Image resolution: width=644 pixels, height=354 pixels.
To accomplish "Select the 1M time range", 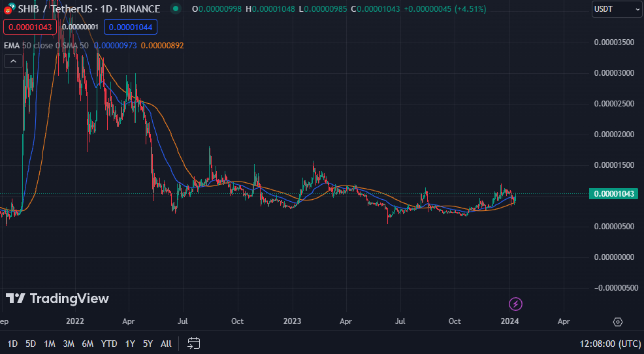I will [50, 344].
